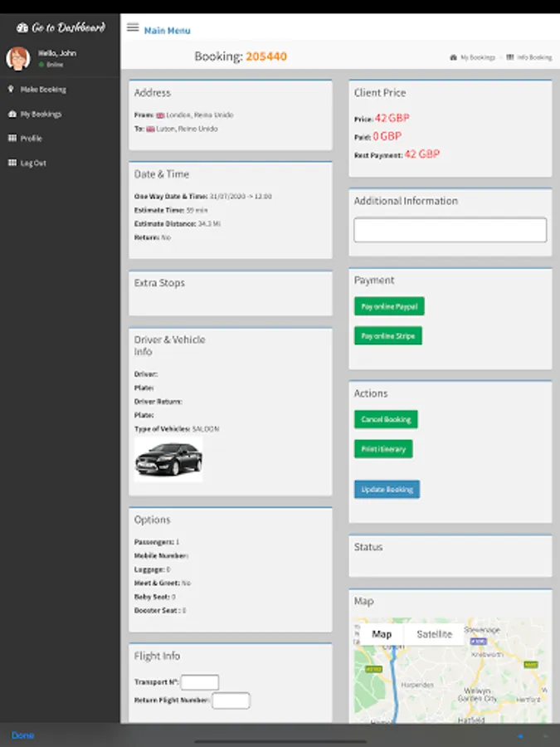Click the paid value 0 GBP

(387, 136)
